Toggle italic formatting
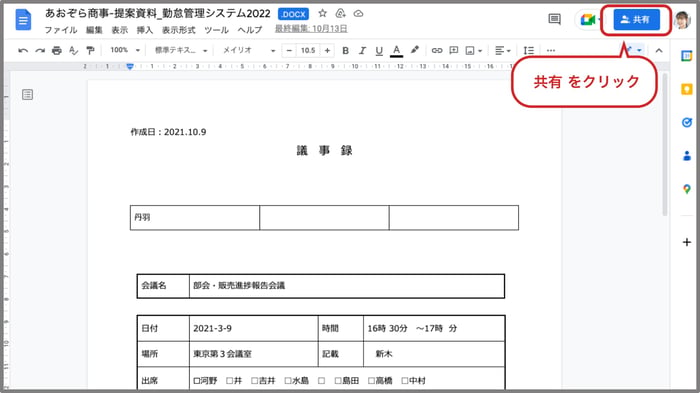The width and height of the screenshot is (700, 393). (362, 50)
